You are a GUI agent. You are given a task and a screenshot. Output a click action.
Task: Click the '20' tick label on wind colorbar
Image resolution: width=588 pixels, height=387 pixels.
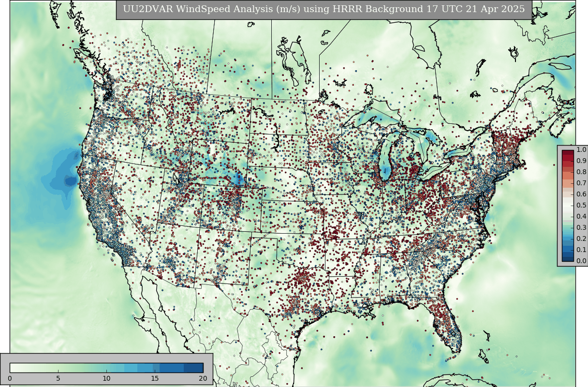pos(203,378)
